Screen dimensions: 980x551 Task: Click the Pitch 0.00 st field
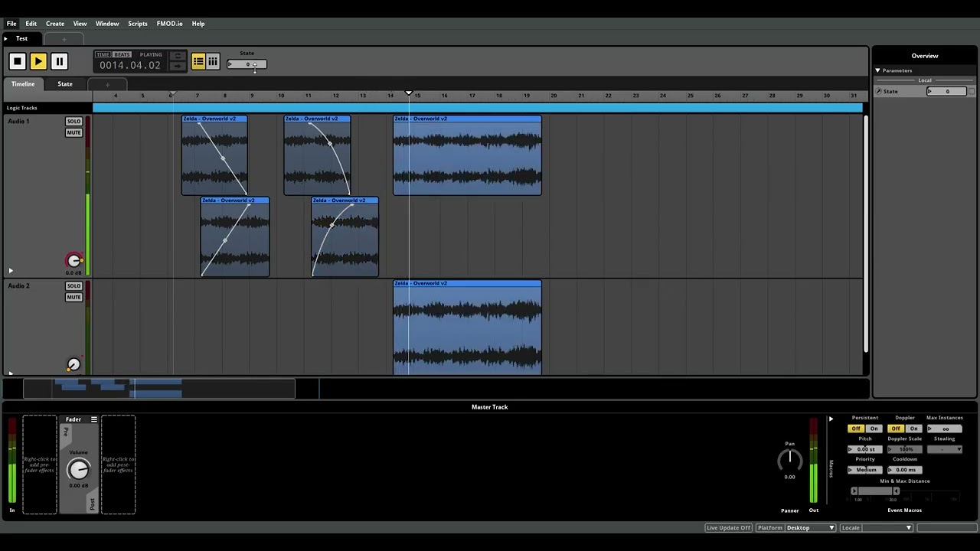pyautogui.click(x=865, y=449)
